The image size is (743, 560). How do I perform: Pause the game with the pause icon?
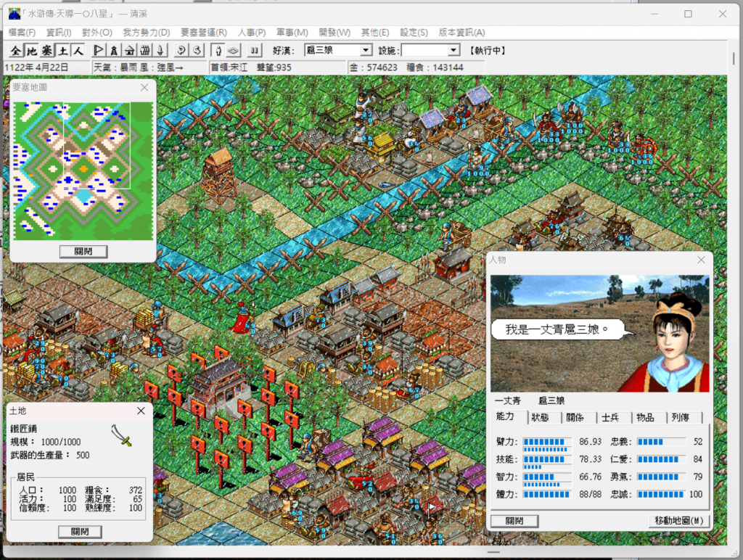tap(255, 50)
